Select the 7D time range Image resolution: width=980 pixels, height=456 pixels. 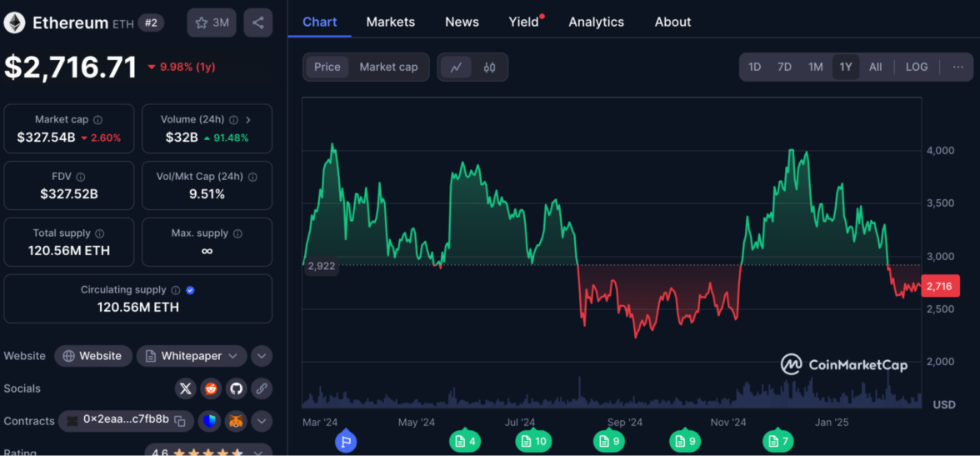[x=784, y=67]
